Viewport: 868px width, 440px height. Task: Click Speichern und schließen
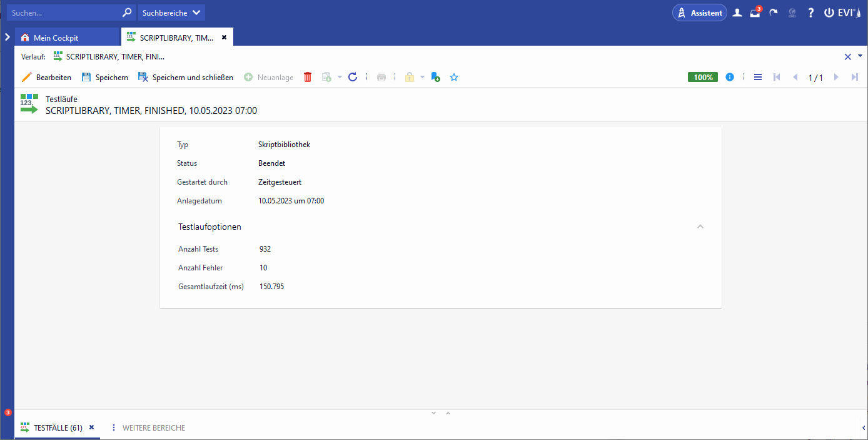[186, 77]
